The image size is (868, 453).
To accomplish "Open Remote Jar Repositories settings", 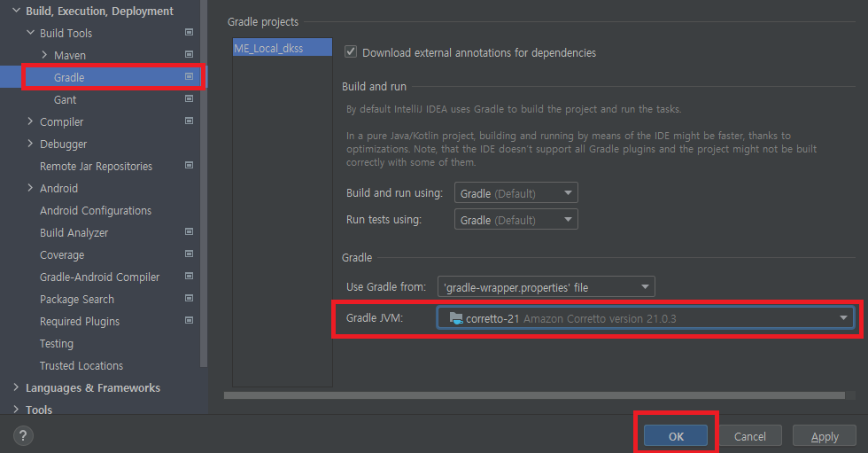I will click(x=96, y=166).
